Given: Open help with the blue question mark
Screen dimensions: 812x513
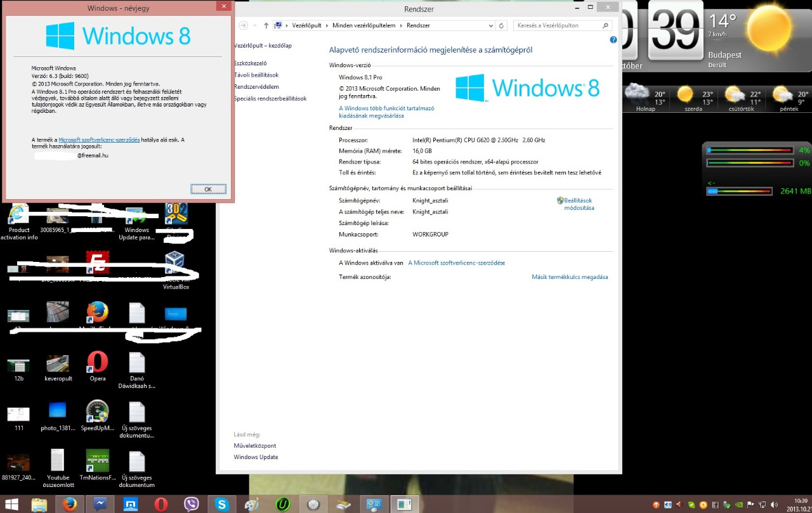Looking at the screenshot, I should pos(613,40).
